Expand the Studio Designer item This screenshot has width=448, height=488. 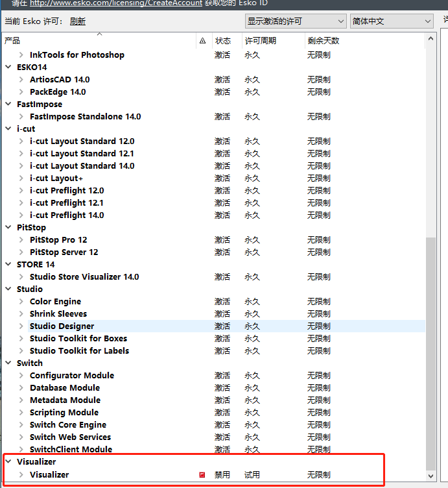pos(21,326)
